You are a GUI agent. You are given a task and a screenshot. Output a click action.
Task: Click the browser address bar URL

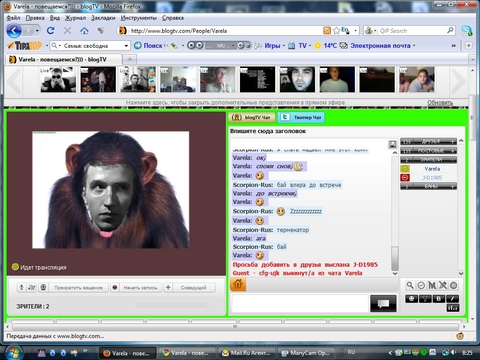179,31
